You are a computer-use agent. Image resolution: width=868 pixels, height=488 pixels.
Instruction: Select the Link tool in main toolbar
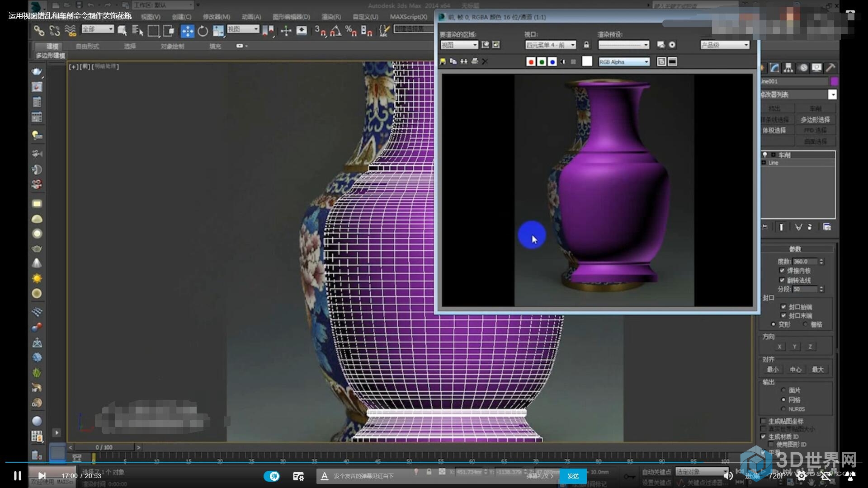pos(39,31)
